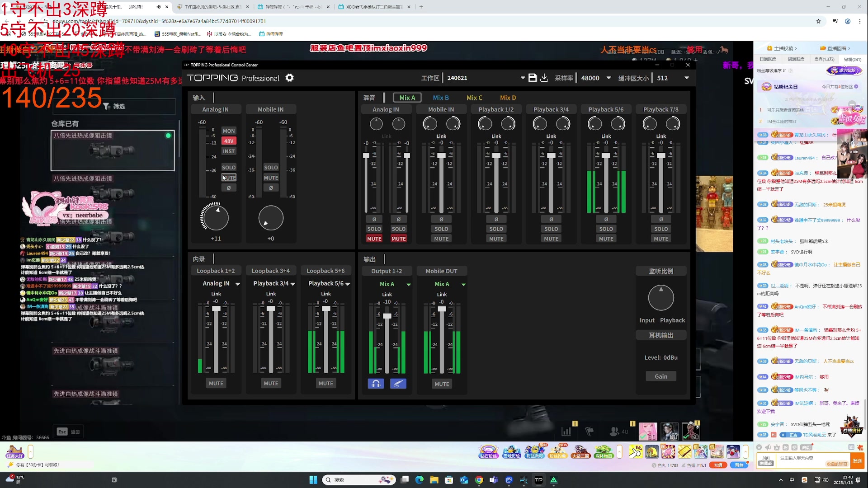868x488 pixels.
Task: Unmute left Analog IN in Mix A
Action: pos(374,239)
